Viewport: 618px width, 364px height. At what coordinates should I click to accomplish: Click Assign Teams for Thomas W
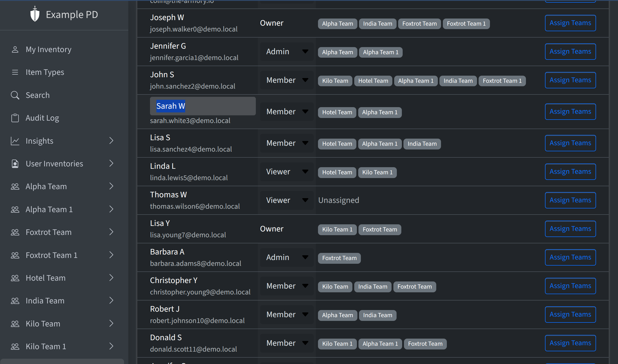point(570,200)
